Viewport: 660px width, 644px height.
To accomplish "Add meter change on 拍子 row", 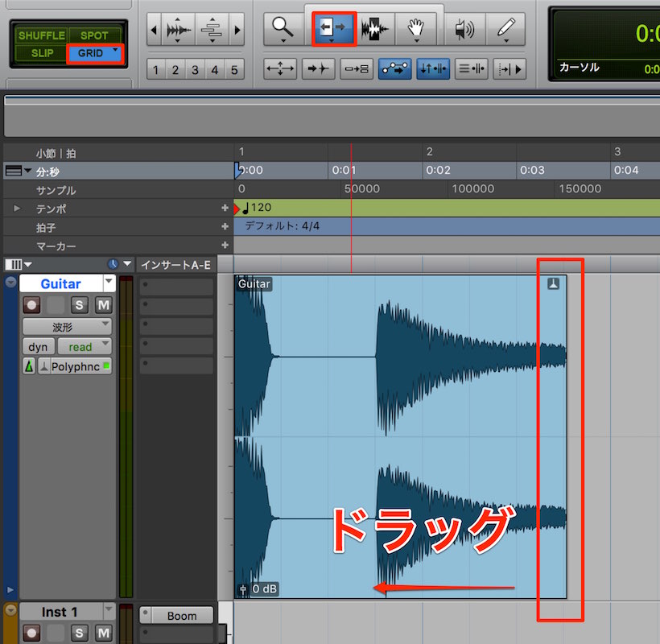I will pyautogui.click(x=225, y=226).
